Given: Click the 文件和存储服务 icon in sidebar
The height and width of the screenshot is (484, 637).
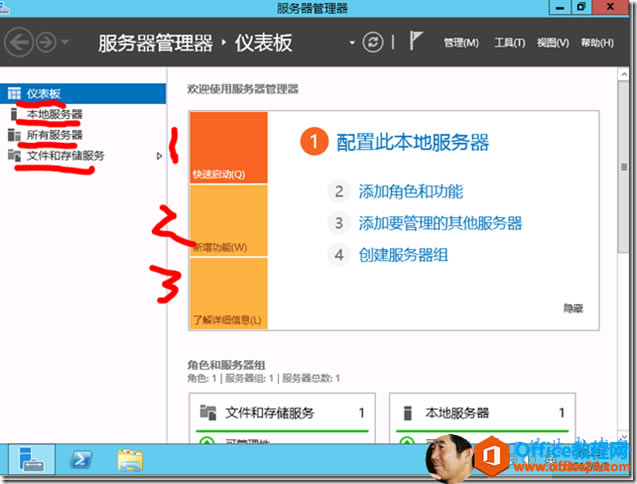Looking at the screenshot, I should point(14,156).
